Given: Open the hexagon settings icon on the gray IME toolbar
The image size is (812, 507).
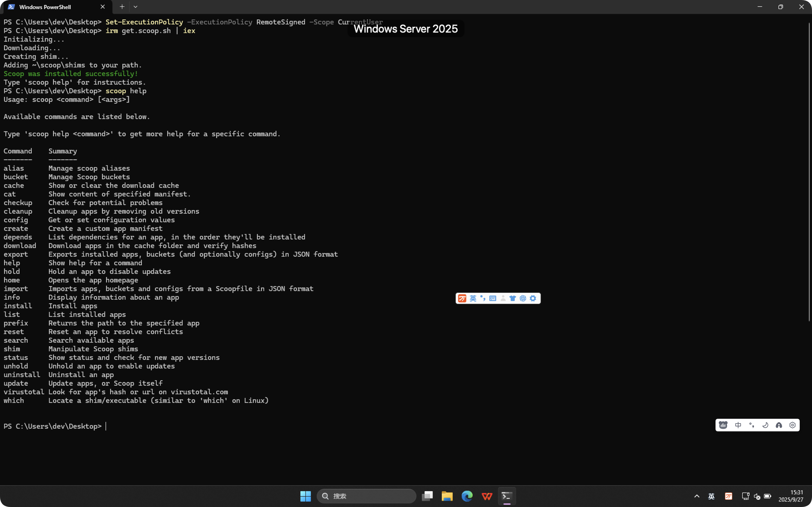Looking at the screenshot, I should click(793, 425).
